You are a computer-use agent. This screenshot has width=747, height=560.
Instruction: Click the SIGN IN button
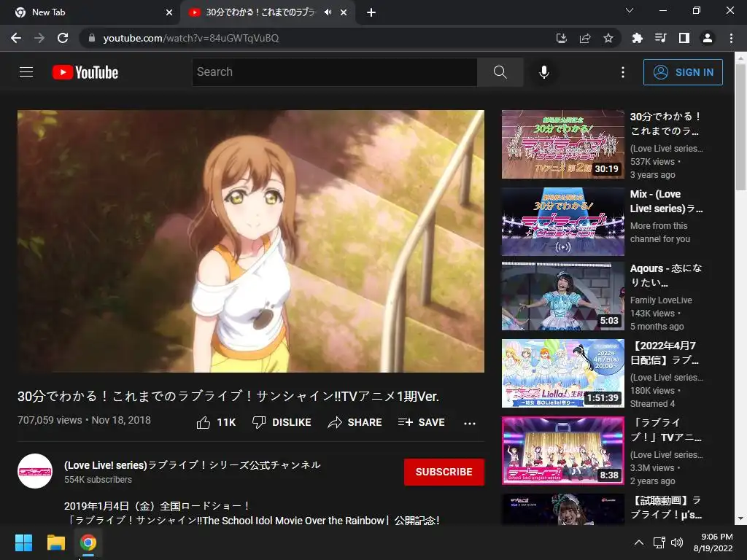[x=683, y=72]
